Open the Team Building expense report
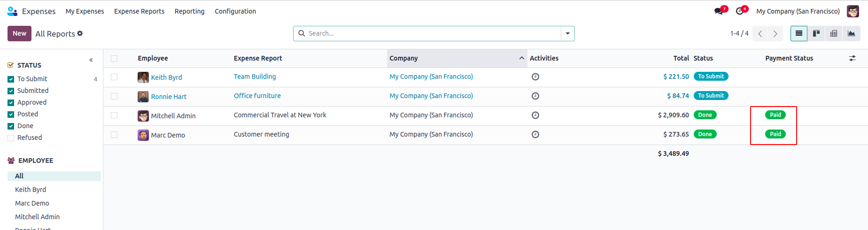The height and width of the screenshot is (230, 868). 255,77
